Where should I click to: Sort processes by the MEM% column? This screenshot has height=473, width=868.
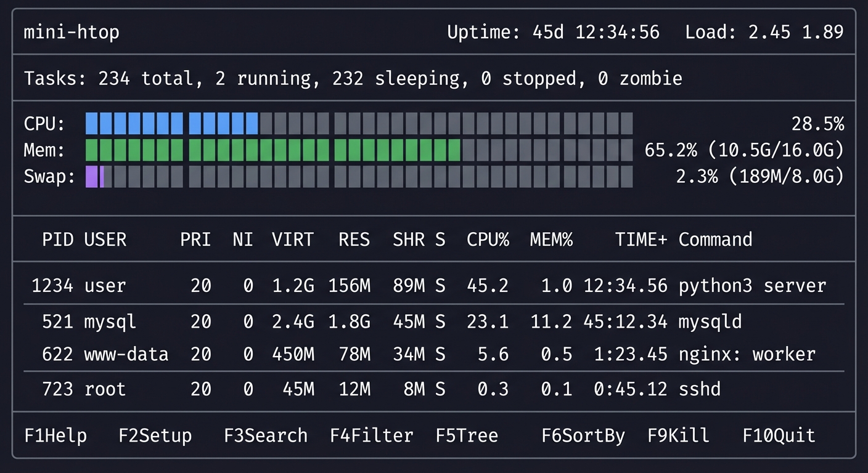coord(551,240)
